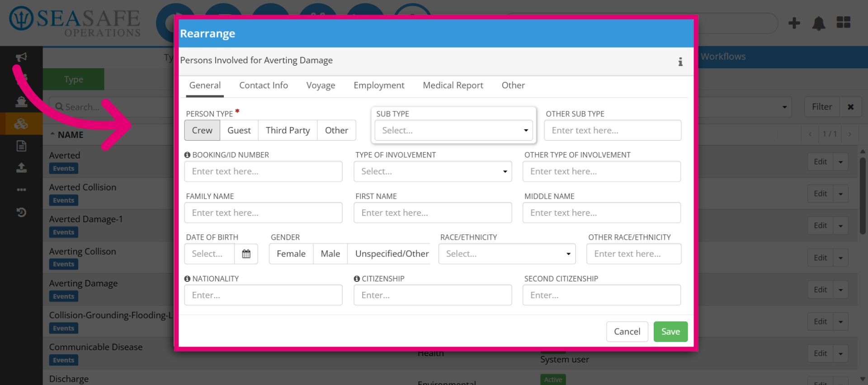868x385 pixels.
Task: Open the document icon in left sidebar
Action: click(x=21, y=146)
